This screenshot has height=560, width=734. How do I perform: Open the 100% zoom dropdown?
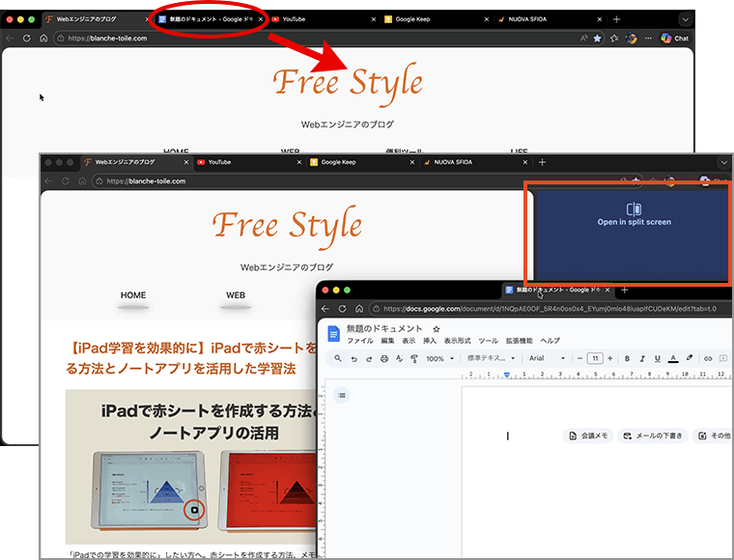coord(439,358)
